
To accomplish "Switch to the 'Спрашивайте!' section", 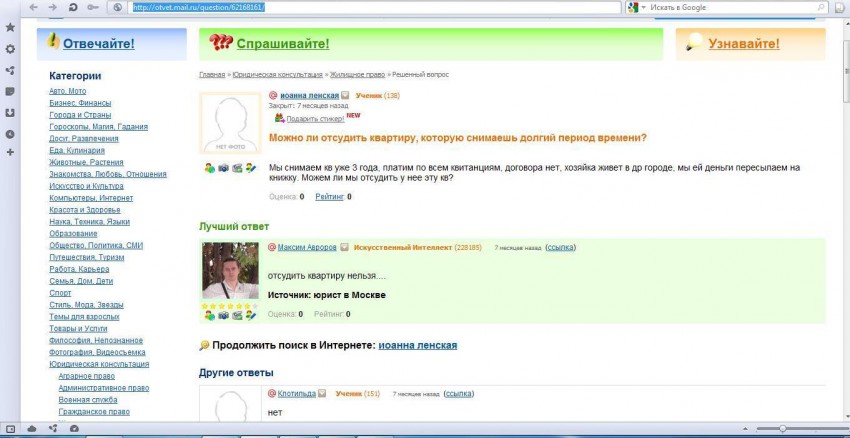I will (x=282, y=44).
